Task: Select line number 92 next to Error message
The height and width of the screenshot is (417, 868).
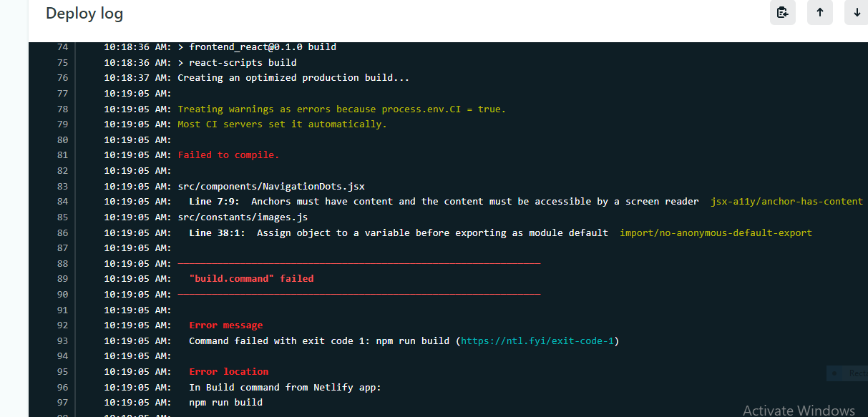Action: (x=62, y=325)
